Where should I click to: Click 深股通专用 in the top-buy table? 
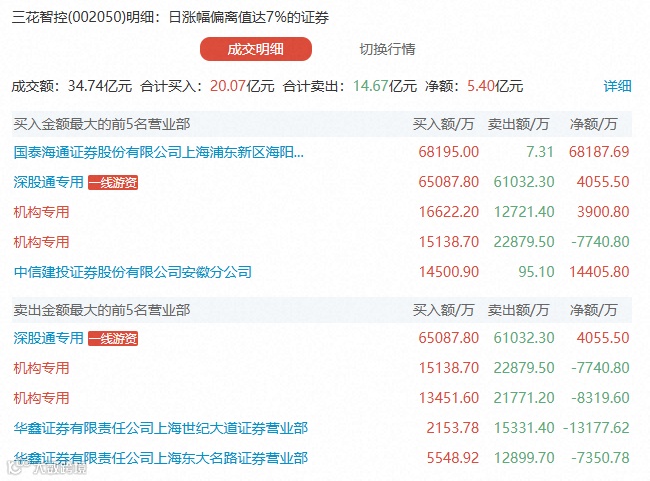[49, 182]
